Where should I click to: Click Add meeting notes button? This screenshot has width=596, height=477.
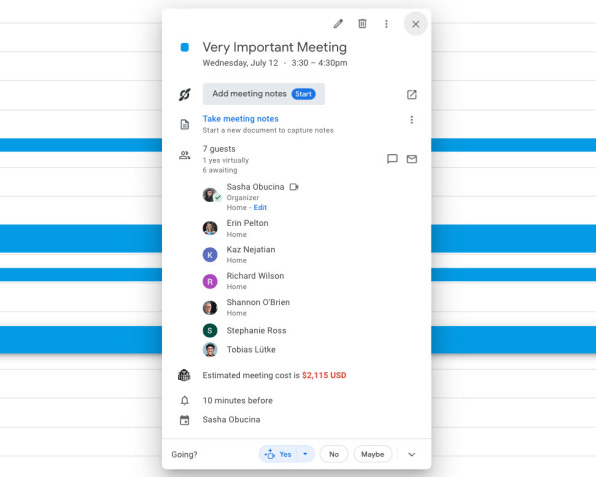[264, 94]
